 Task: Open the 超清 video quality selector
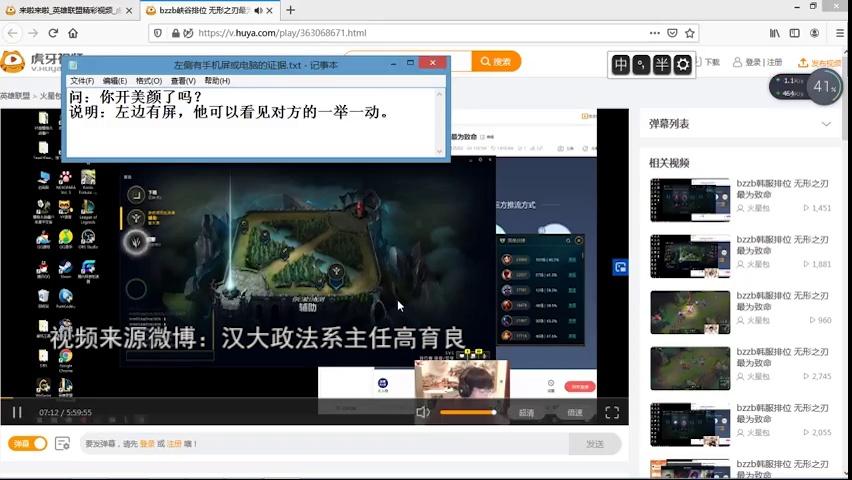point(527,413)
